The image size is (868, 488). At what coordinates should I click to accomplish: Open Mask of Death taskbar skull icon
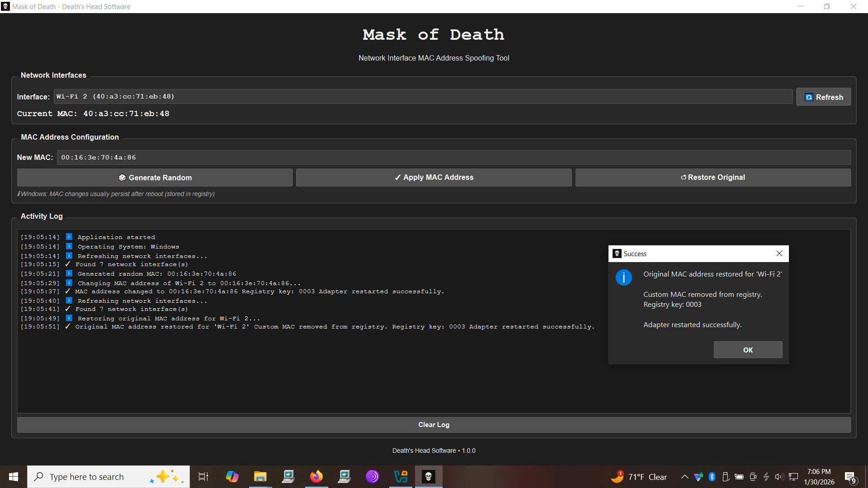coord(428,476)
